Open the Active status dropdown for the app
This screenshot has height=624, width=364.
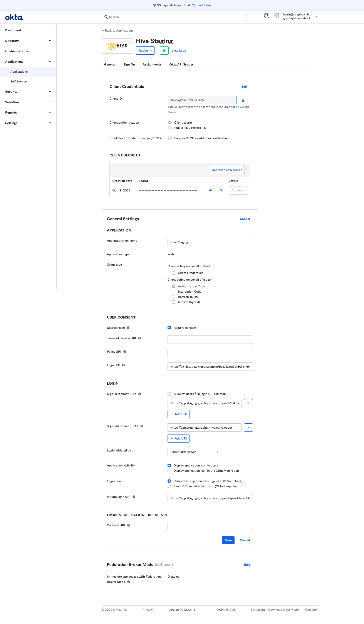[x=145, y=50]
